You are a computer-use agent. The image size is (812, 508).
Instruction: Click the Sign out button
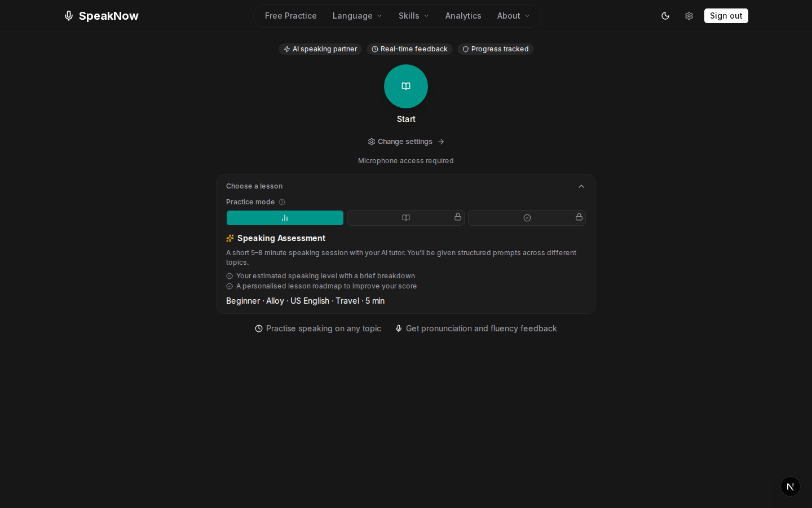point(726,16)
